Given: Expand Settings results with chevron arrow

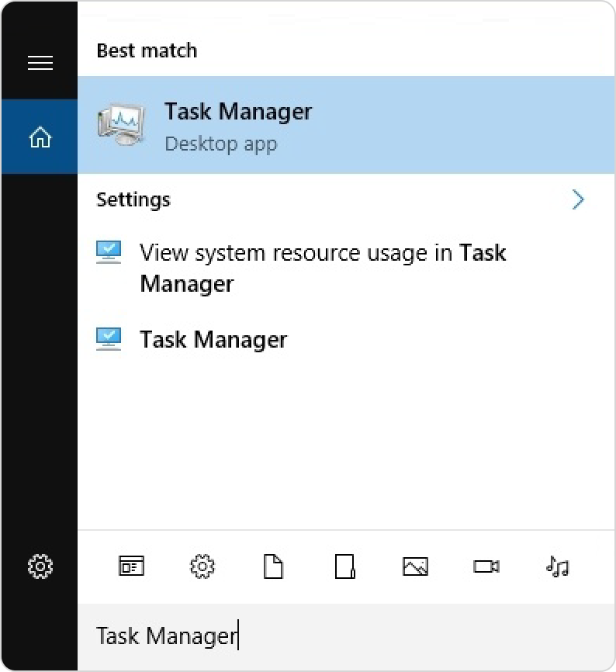Looking at the screenshot, I should (578, 199).
